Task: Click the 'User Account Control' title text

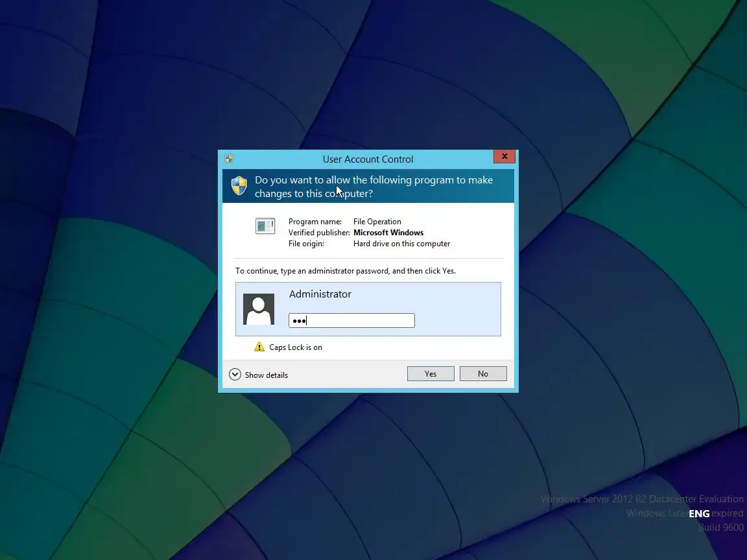Action: pyautogui.click(x=368, y=159)
